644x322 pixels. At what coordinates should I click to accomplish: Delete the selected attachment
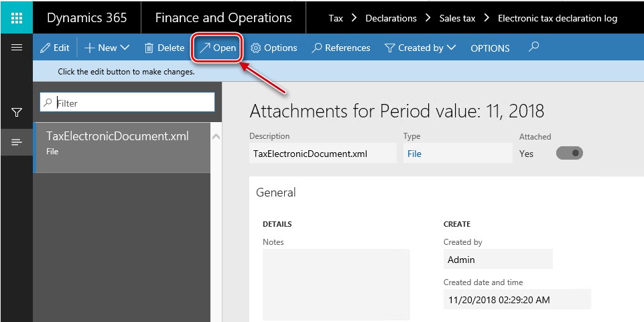click(x=164, y=48)
